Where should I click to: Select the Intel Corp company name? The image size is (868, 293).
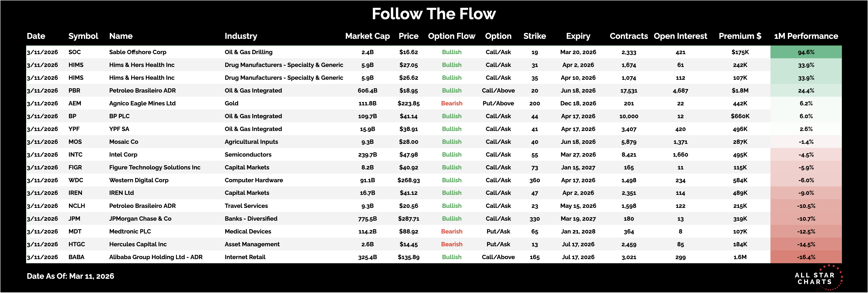pyautogui.click(x=123, y=155)
